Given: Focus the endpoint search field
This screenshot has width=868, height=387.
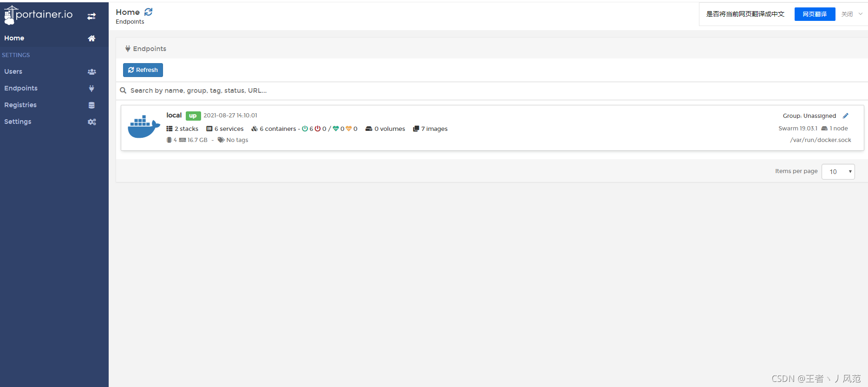Looking at the screenshot, I should click(x=492, y=90).
